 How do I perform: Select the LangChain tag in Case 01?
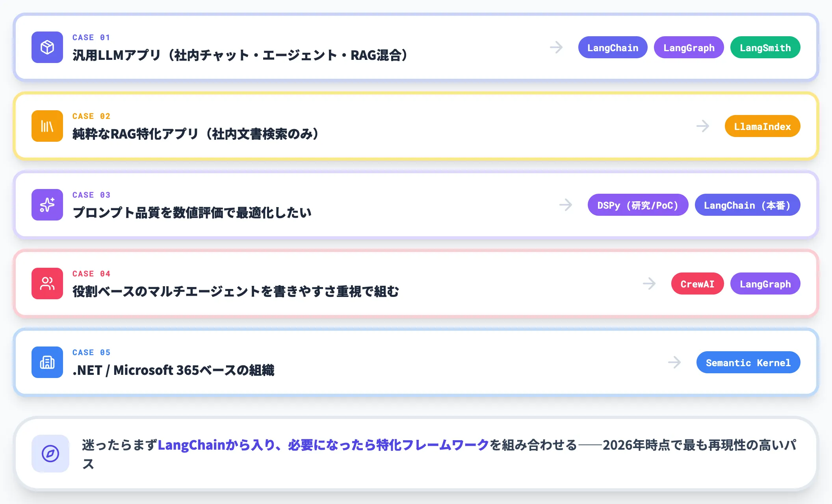coord(613,47)
